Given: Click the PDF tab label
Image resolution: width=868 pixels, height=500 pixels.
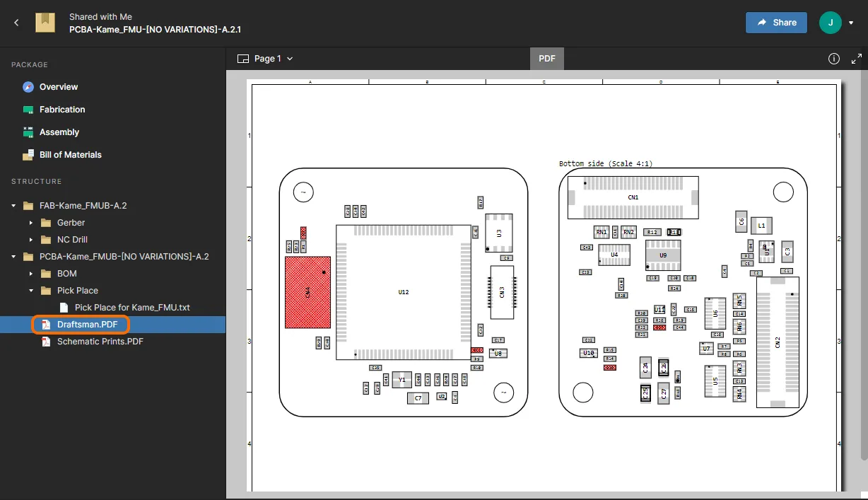Looking at the screenshot, I should [547, 59].
